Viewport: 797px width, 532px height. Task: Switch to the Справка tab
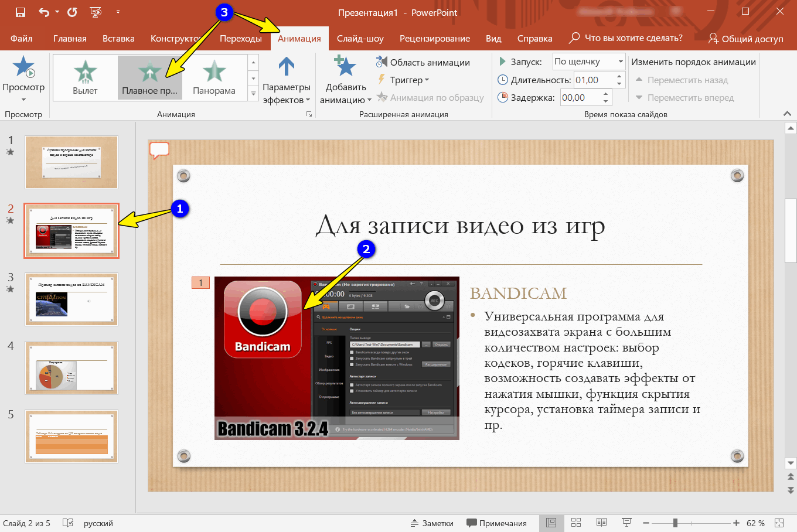pos(534,38)
